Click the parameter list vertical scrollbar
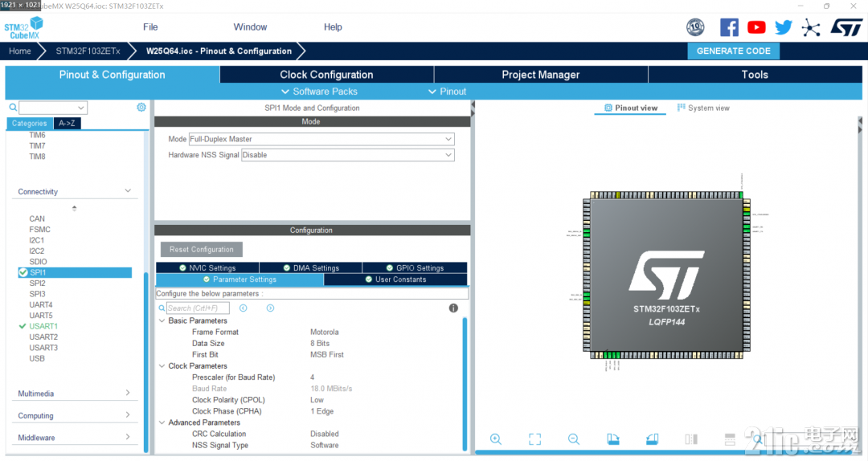Screen dimensions: 868x461 point(465,384)
